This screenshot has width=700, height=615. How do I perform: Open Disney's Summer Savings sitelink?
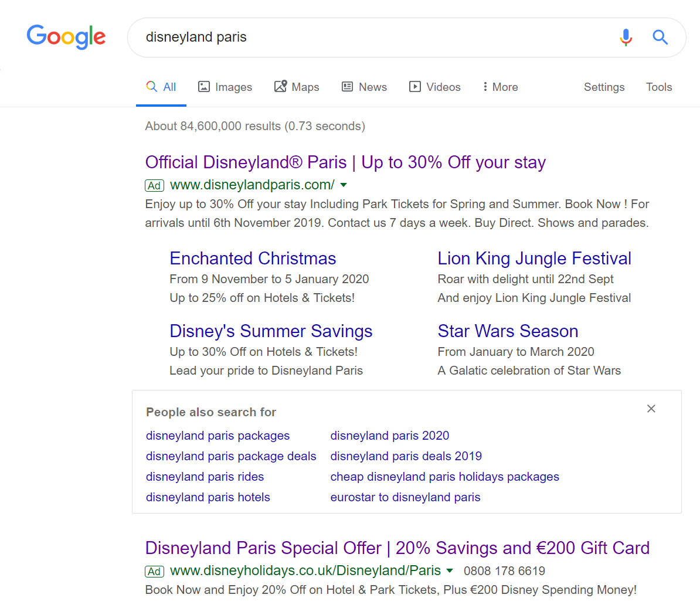pos(271,331)
